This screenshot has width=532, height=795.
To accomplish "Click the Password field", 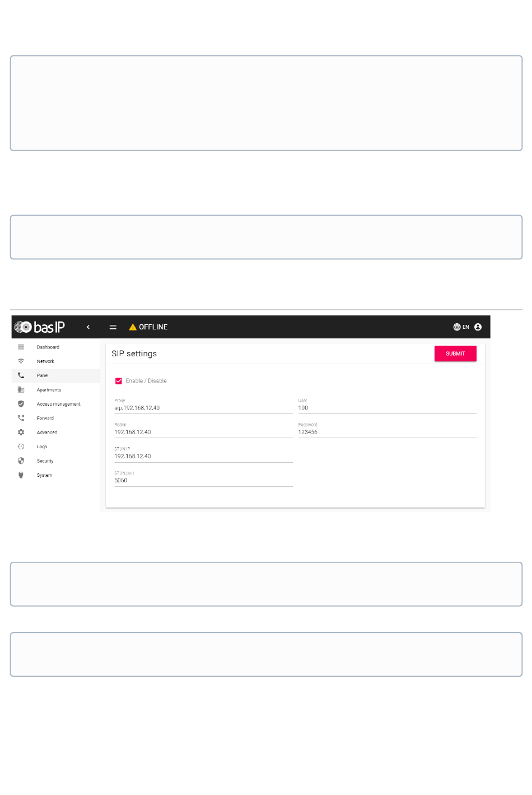I will coord(387,430).
